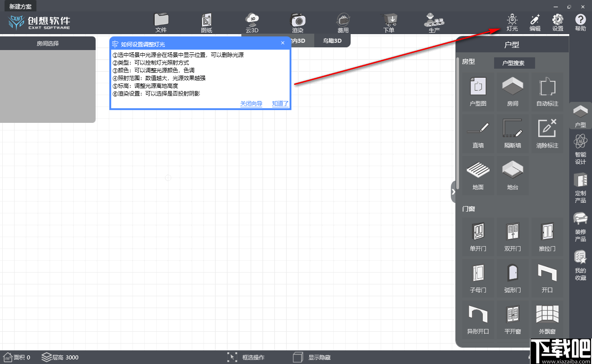Switch to the 户型 sidebar tab

click(581, 116)
